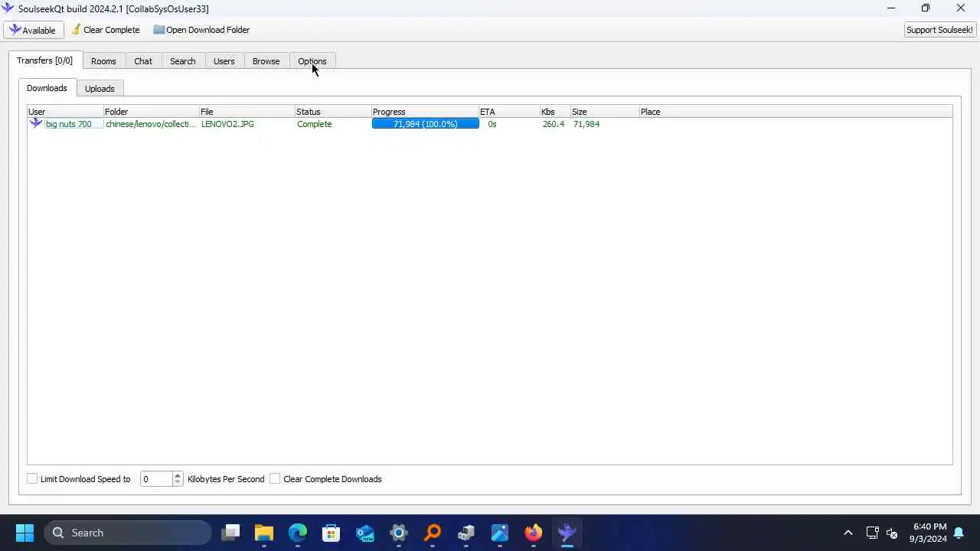Viewport: 980px width, 551px height.
Task: Sort by the ETA column header
Action: click(x=509, y=112)
